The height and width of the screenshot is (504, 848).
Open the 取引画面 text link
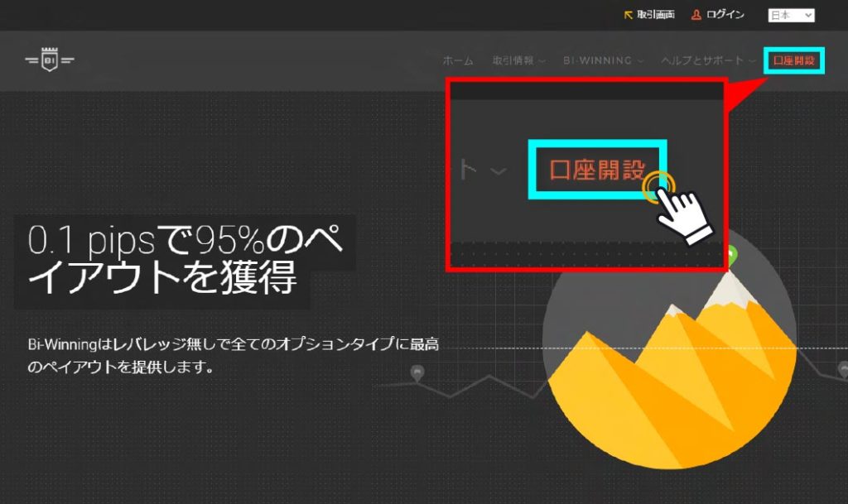[656, 15]
